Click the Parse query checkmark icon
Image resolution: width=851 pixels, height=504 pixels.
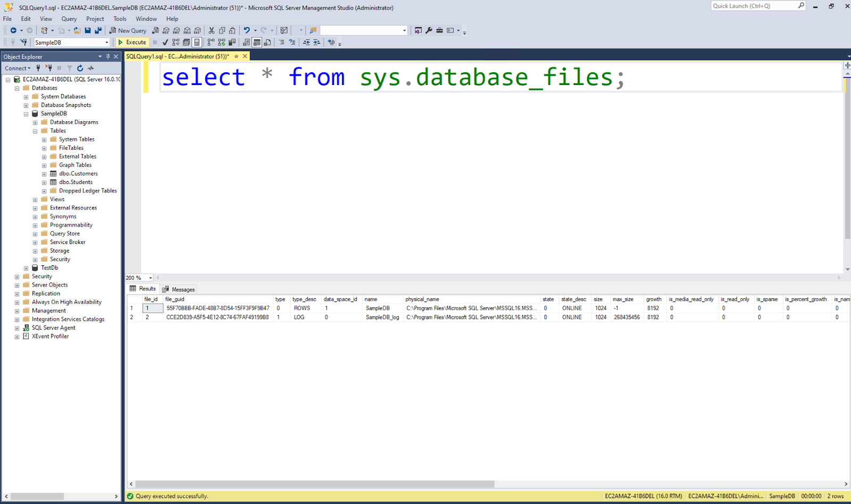[x=165, y=42]
